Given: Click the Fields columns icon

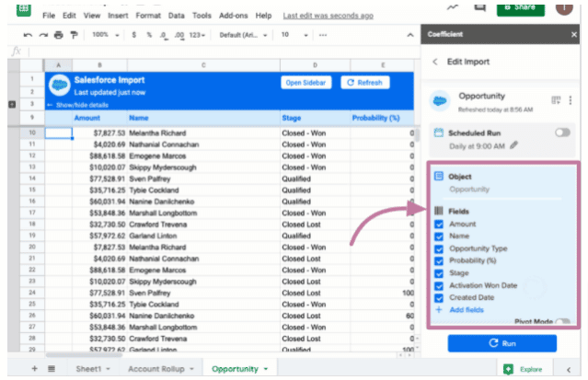Looking at the screenshot, I should pos(438,211).
